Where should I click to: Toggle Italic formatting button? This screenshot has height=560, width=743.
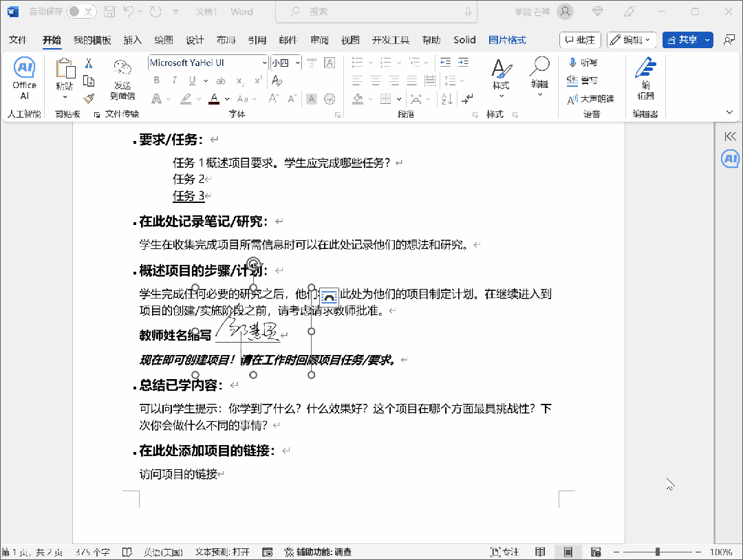[174, 80]
